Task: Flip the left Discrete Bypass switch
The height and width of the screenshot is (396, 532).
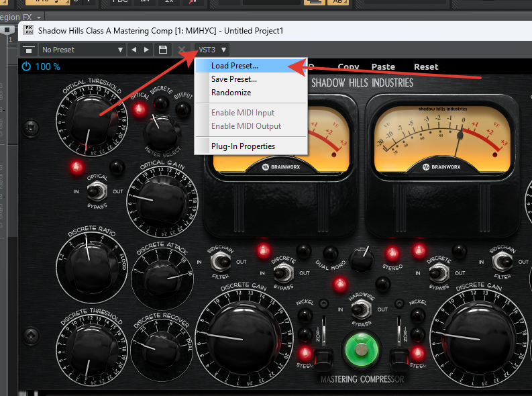Action: [283, 273]
